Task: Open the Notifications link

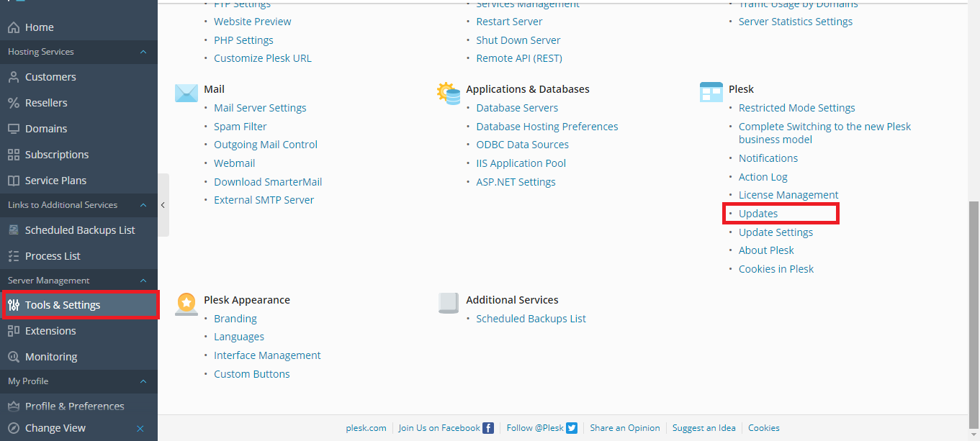Action: point(768,158)
